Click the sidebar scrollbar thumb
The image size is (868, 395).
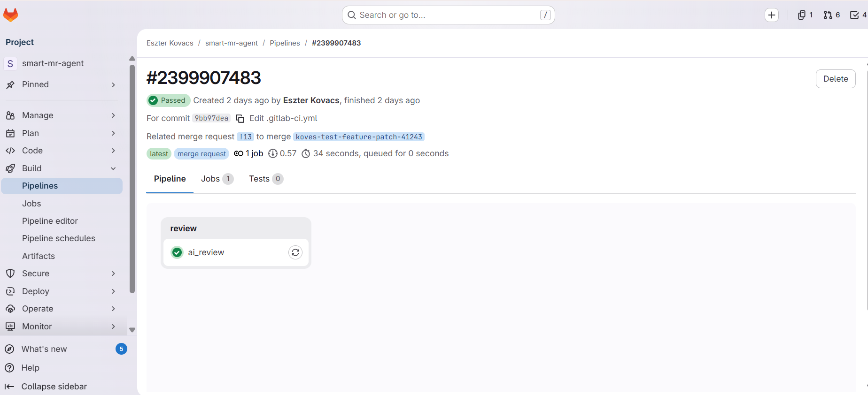coord(132,179)
